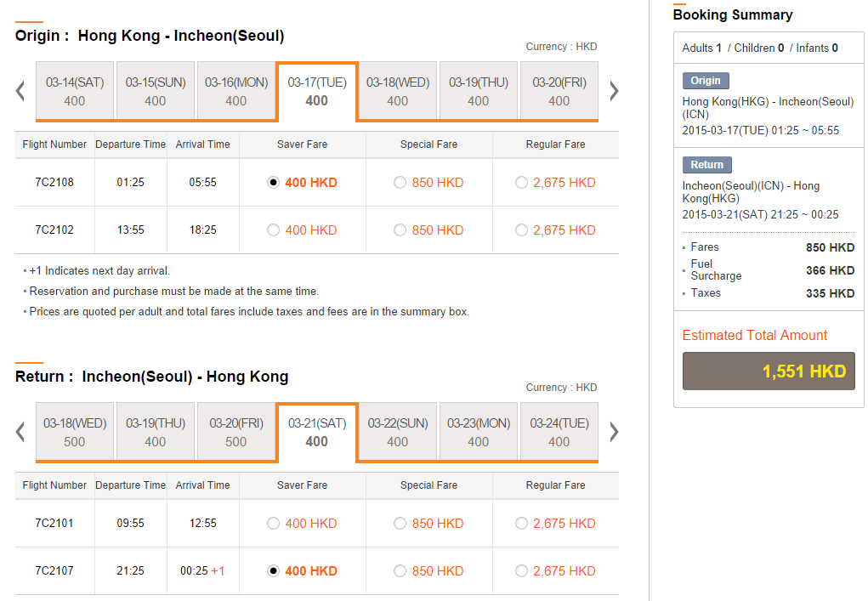The width and height of the screenshot is (868, 601).
Task: Select Saver Fare for return flight 7C2101
Action: 273,524
